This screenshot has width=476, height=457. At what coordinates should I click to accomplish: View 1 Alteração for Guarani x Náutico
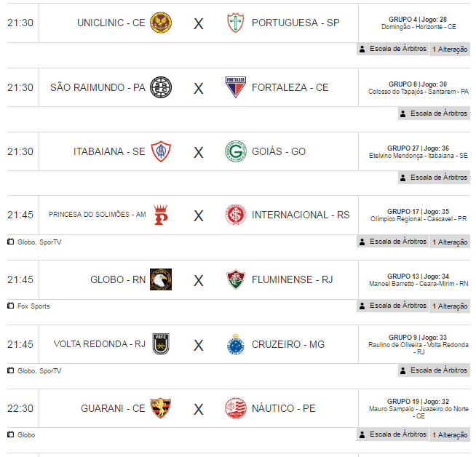pos(450,435)
